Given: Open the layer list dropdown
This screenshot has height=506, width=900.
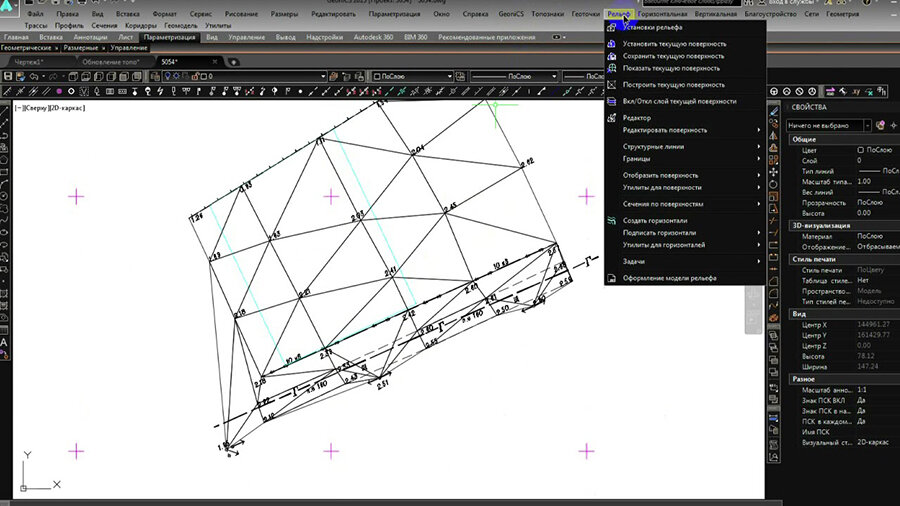Looking at the screenshot, I should pos(323,76).
